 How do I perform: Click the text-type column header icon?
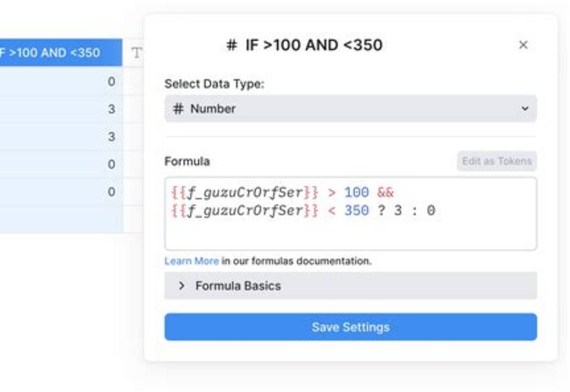click(x=136, y=53)
